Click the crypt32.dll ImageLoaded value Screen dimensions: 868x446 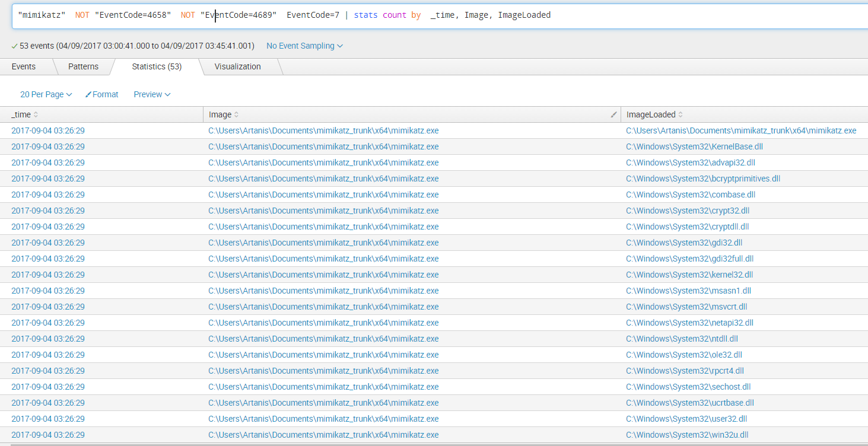coord(688,211)
